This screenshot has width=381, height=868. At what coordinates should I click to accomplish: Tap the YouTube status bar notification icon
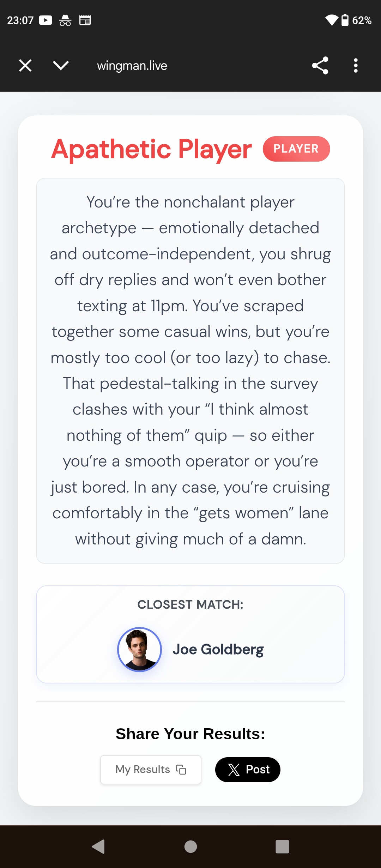point(46,20)
